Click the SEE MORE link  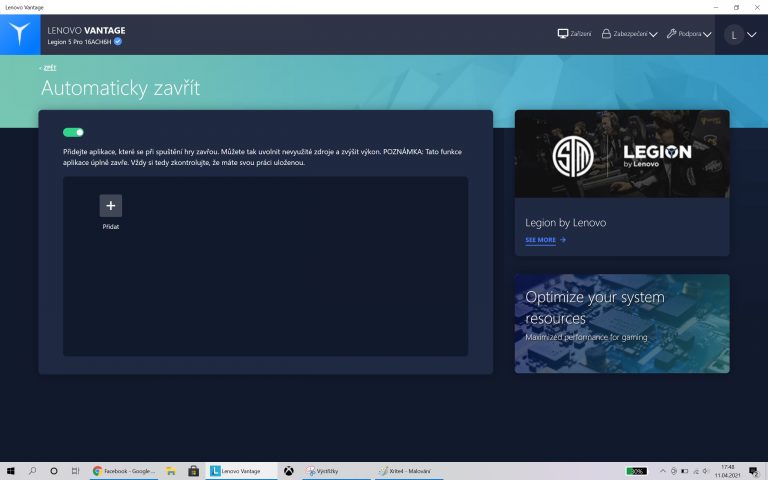coord(545,240)
